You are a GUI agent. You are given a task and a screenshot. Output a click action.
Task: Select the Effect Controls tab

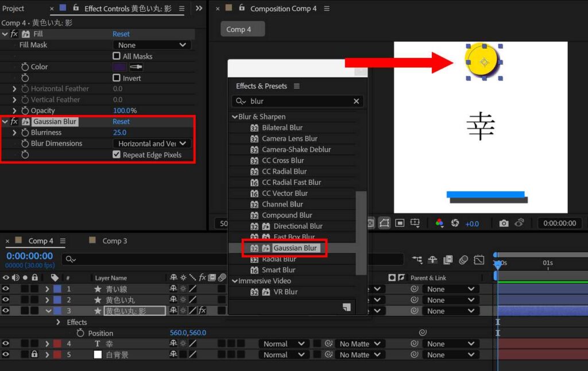click(x=127, y=9)
